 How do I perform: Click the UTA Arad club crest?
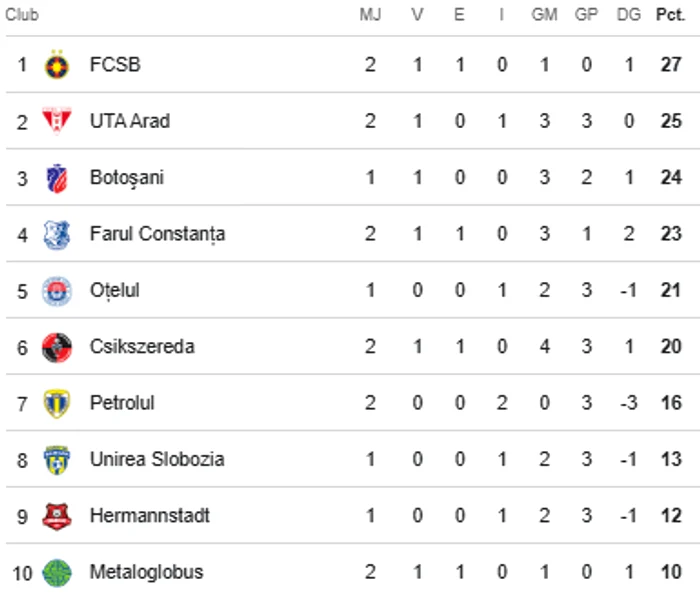tap(57, 122)
